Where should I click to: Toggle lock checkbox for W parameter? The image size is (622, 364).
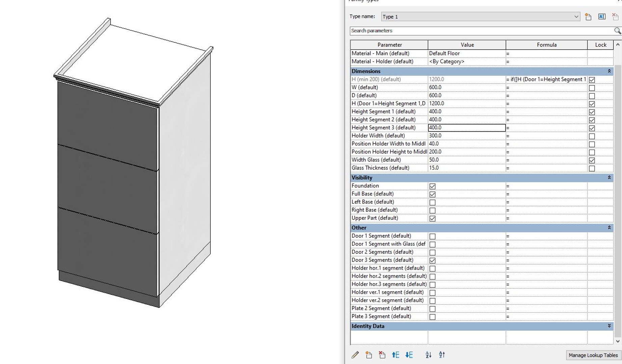592,88
